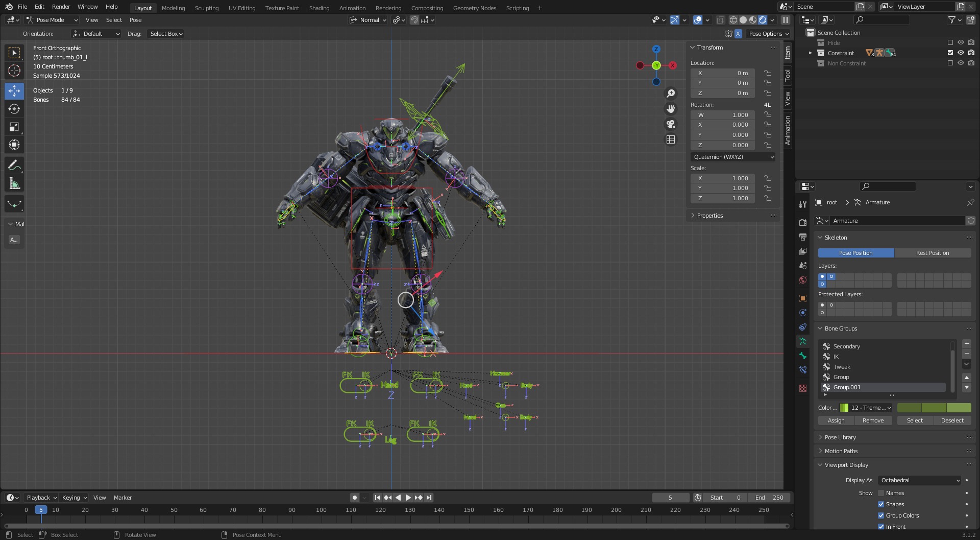The height and width of the screenshot is (540, 980).
Task: Open the Tool sidebar tab
Action: coord(788,75)
